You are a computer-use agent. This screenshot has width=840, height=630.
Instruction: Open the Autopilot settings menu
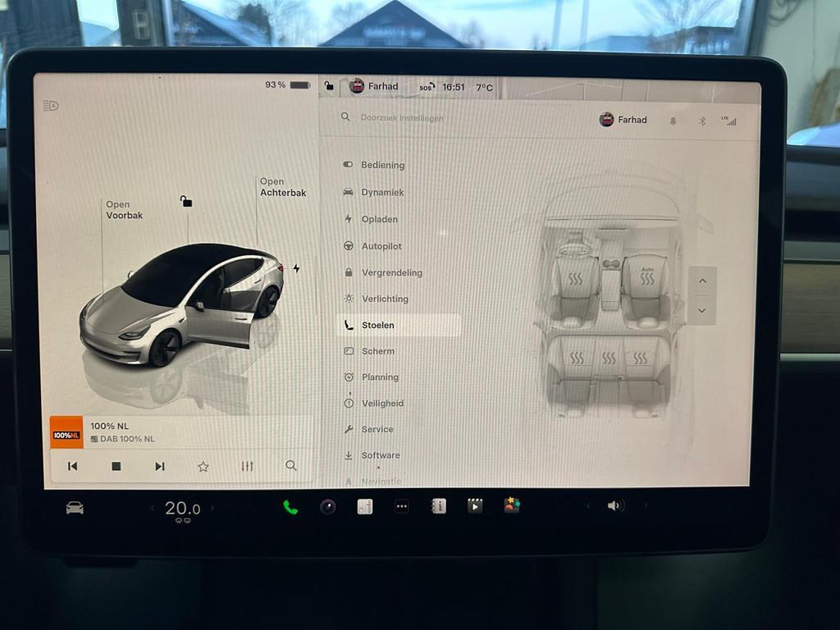click(x=381, y=246)
